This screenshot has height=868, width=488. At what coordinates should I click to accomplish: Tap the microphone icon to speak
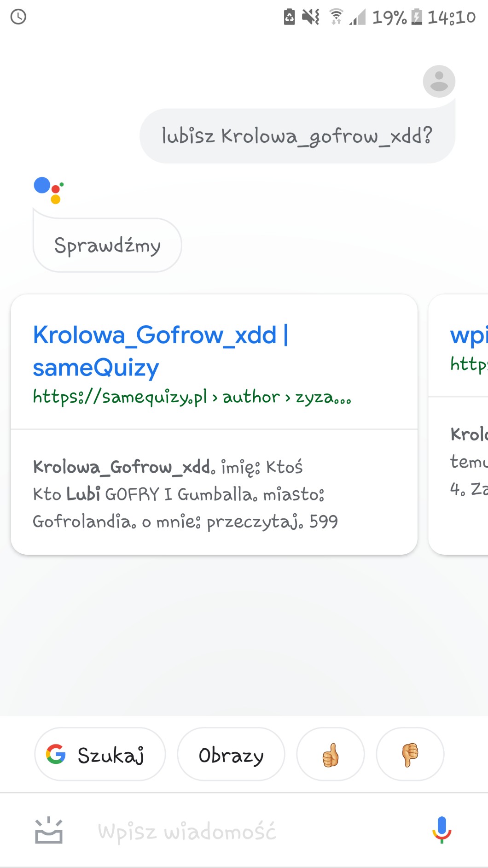[442, 830]
